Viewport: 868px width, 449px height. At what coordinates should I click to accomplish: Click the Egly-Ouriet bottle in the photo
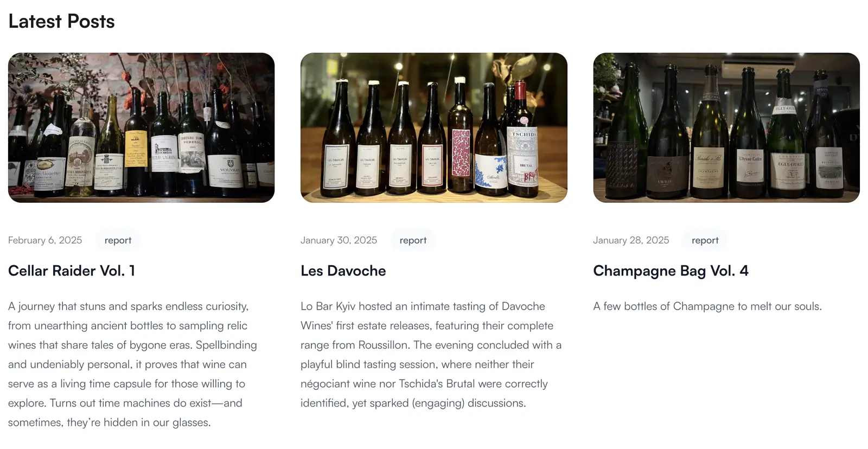pos(787,133)
